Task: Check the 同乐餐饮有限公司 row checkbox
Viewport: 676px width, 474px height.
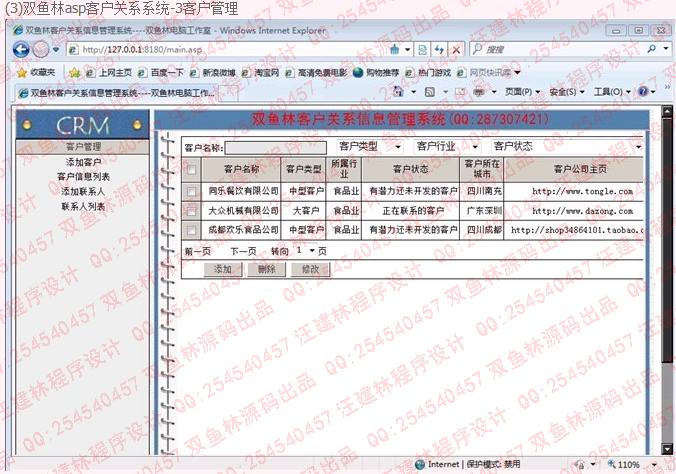Action: (x=191, y=191)
